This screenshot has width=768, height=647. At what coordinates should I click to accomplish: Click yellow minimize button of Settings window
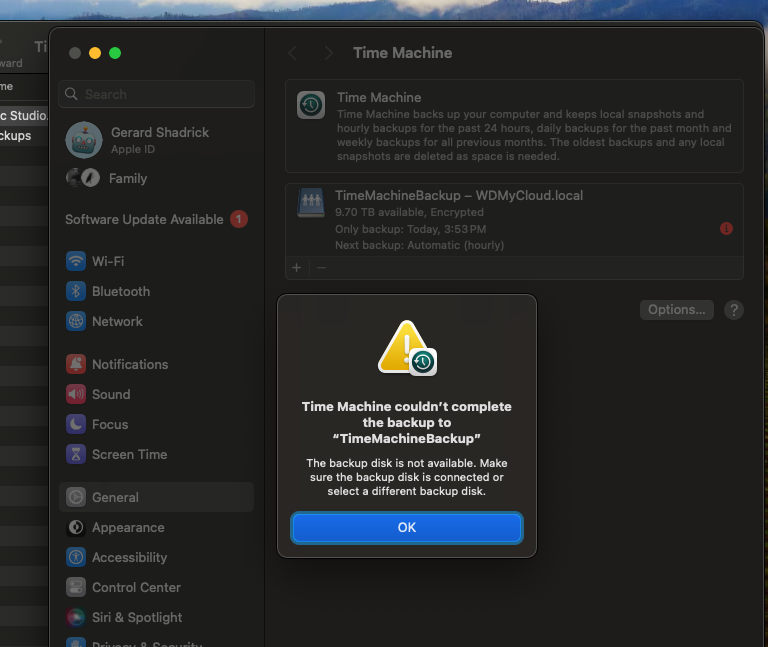coord(95,53)
